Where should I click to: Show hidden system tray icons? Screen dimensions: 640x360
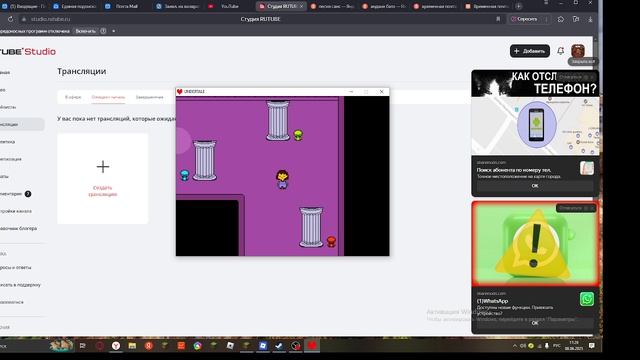(514, 346)
